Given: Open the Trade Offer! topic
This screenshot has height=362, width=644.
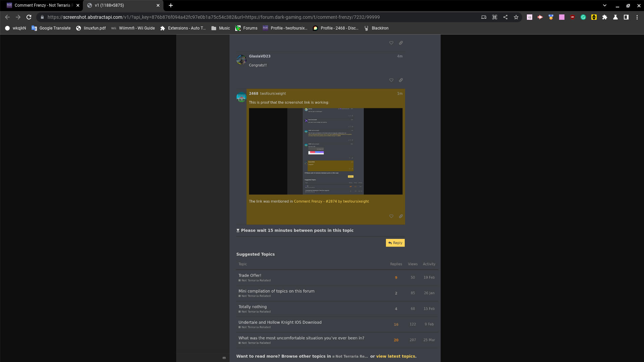Looking at the screenshot, I should [x=250, y=275].
